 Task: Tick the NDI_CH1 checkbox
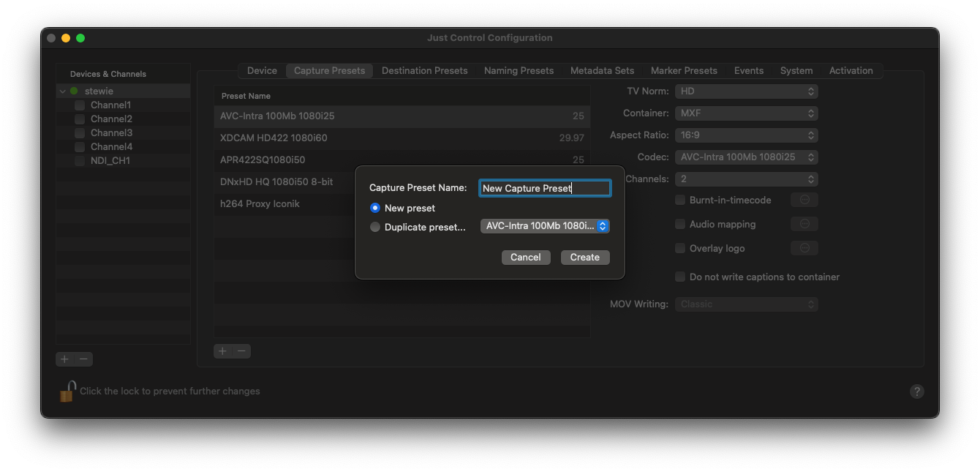80,161
